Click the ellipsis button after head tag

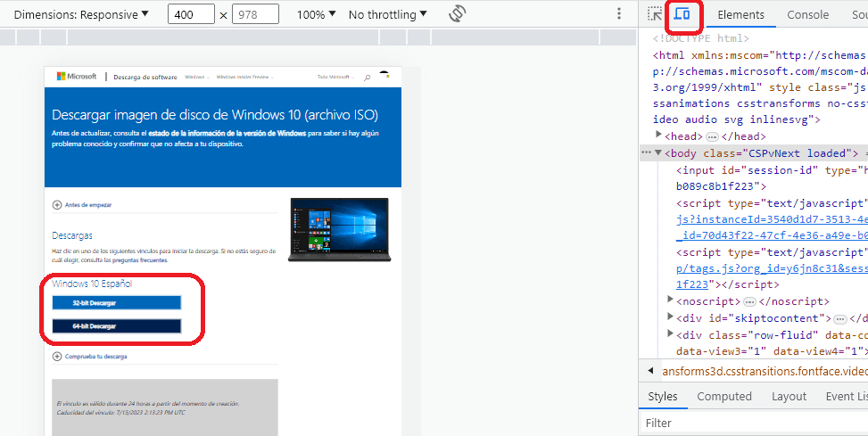tap(713, 136)
